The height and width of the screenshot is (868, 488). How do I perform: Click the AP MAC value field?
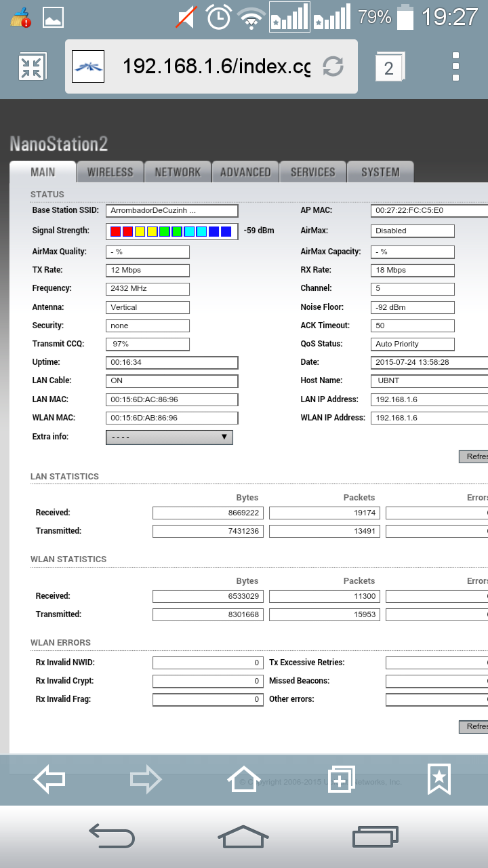click(429, 211)
